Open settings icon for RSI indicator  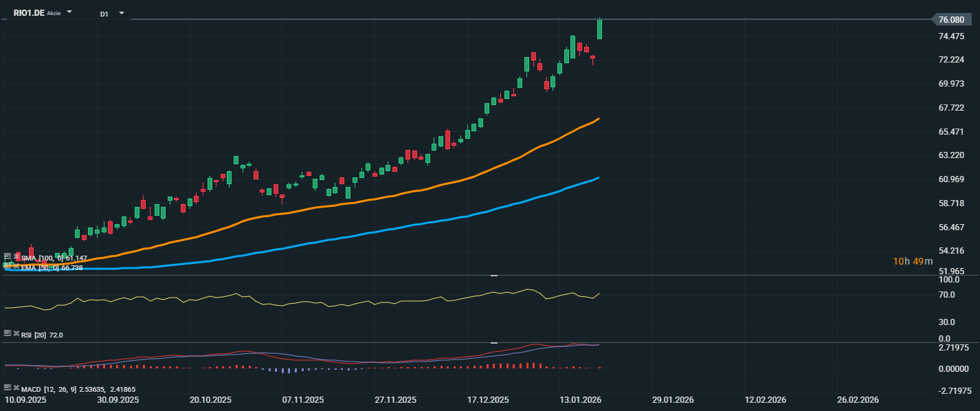tap(8, 333)
